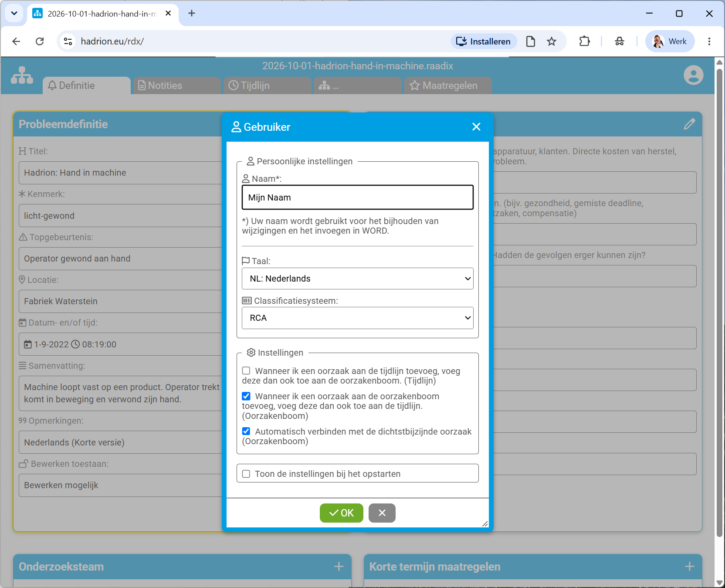Close the Gebruiker dialog with X
Image resolution: width=725 pixels, height=588 pixels.
point(476,127)
